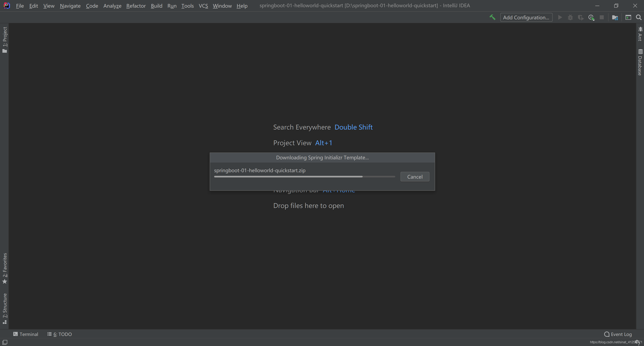Image resolution: width=644 pixels, height=346 pixels.
Task: Toggle the Structure tool window tab
Action: pos(4,308)
